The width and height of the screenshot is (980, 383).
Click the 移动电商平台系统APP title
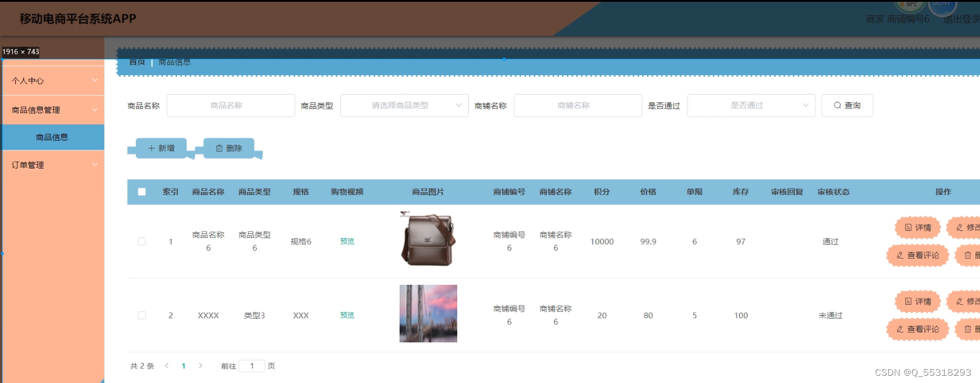(78, 19)
